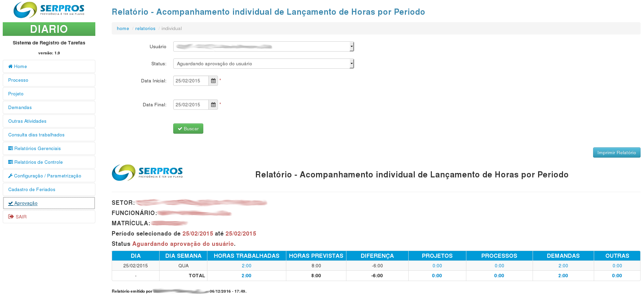Go to Aprovação in the sidebar
Viewport: 644px width, 294px height.
click(26, 203)
